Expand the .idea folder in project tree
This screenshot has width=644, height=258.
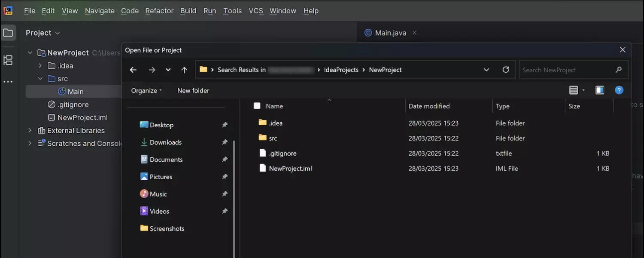click(40, 66)
